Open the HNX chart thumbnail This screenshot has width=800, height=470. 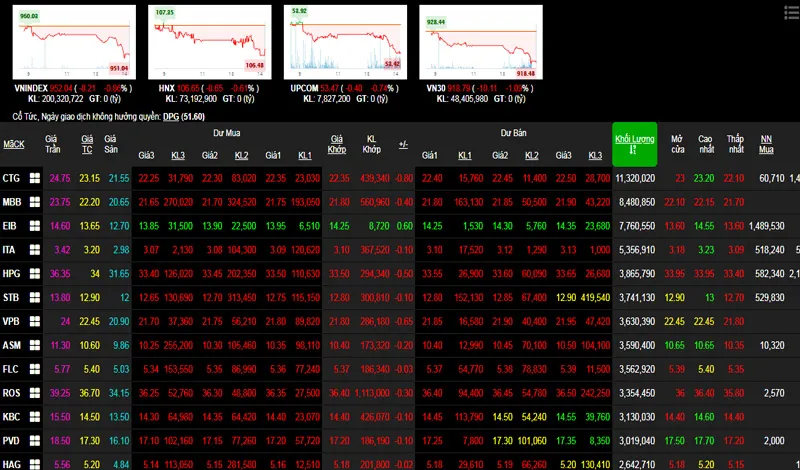point(210,42)
